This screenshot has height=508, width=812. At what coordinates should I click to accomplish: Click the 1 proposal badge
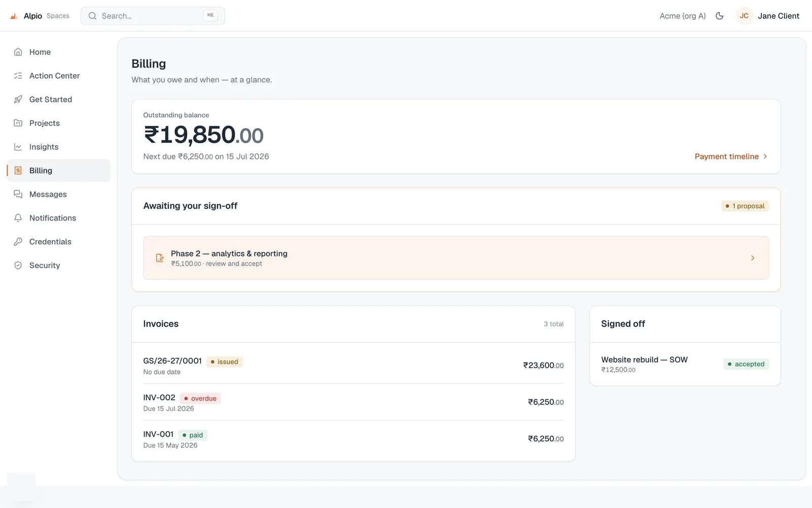click(745, 206)
